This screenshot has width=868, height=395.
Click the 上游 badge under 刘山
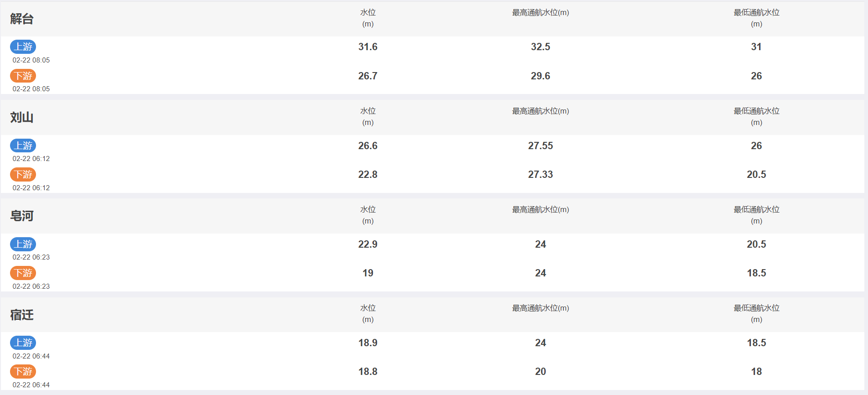pyautogui.click(x=23, y=146)
